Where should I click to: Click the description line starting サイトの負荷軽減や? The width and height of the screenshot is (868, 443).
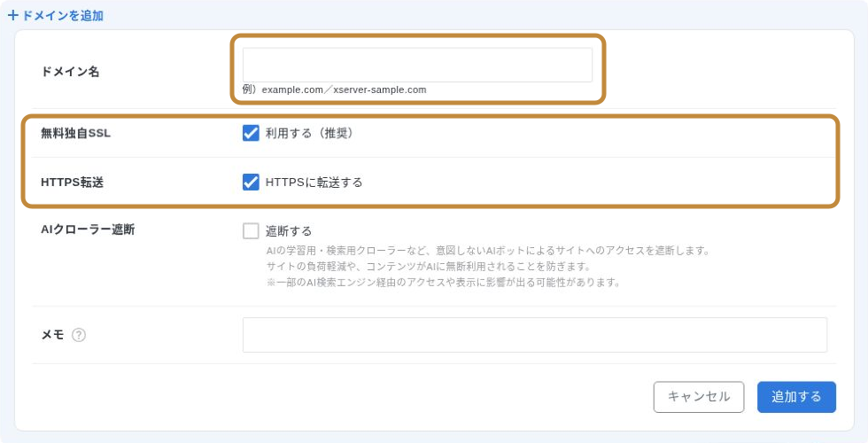429,267
